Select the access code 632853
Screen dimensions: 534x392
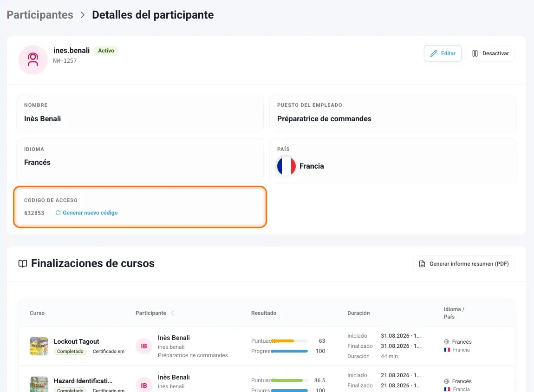(x=34, y=213)
